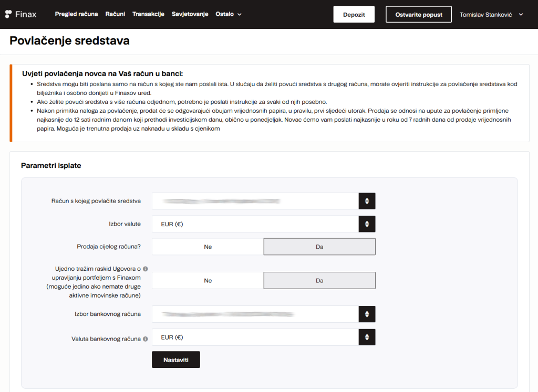Click spinner arrows on Izbor bankovnog računa
538x392 pixels.
tap(367, 314)
